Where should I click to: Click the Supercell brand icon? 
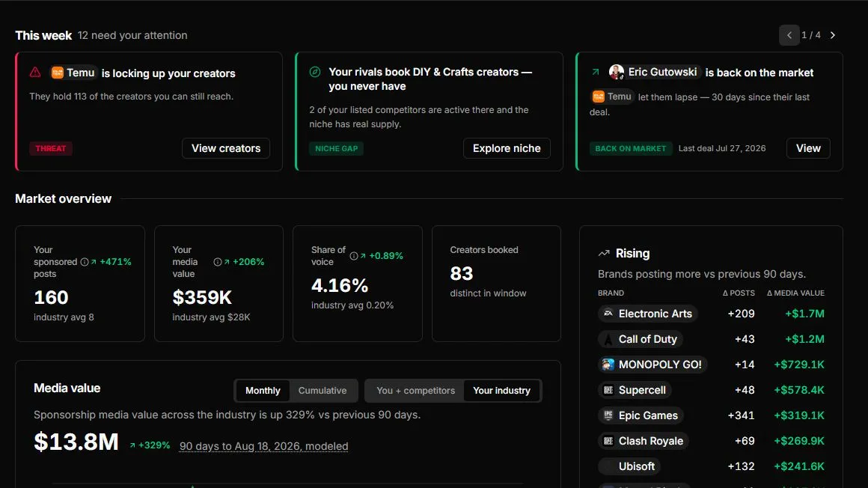click(608, 390)
